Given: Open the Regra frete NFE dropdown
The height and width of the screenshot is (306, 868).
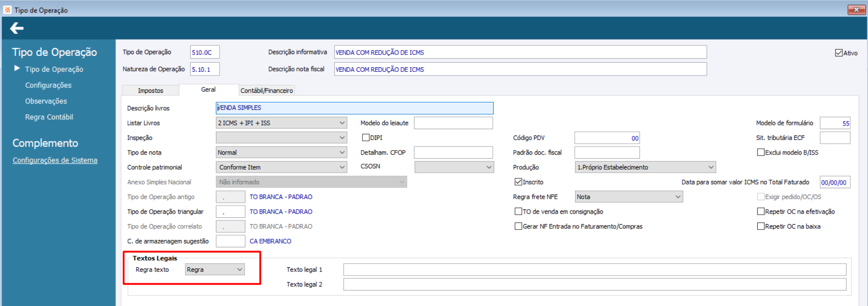Looking at the screenshot, I should (629, 197).
